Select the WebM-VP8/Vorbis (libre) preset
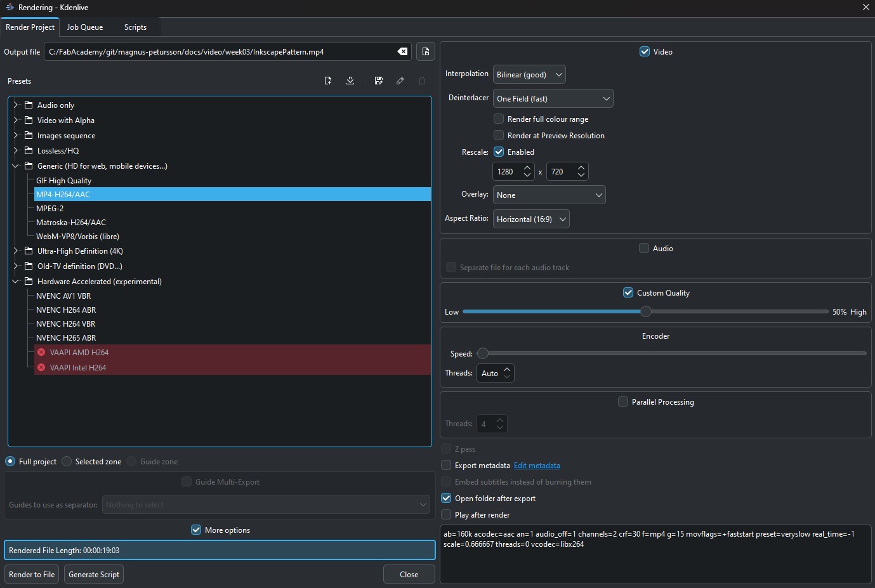The width and height of the screenshot is (875, 588). click(77, 236)
